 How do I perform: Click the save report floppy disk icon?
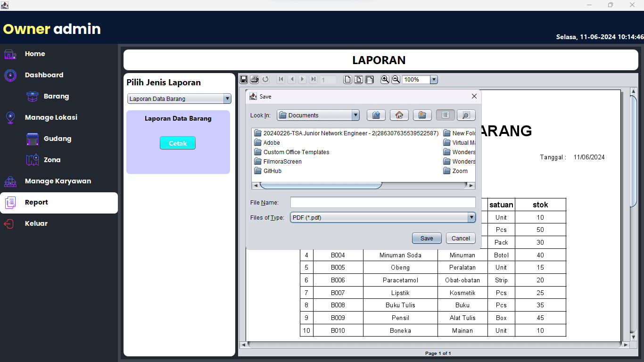(244, 80)
